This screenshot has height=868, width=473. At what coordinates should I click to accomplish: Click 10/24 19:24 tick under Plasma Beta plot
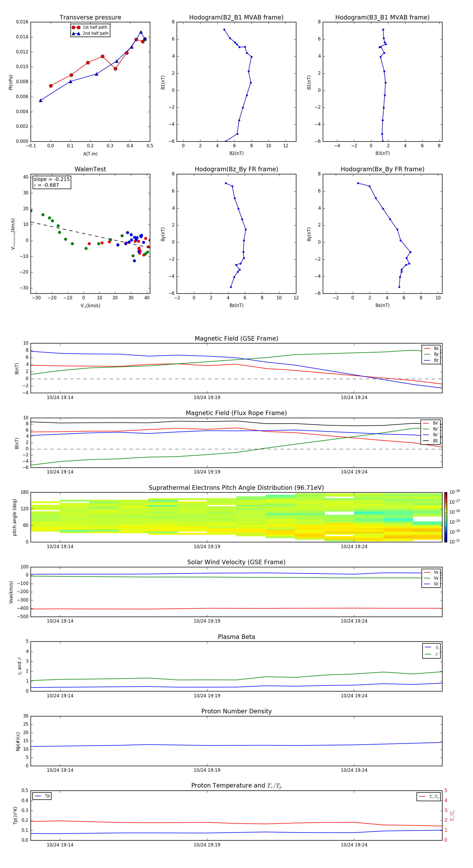point(354,695)
